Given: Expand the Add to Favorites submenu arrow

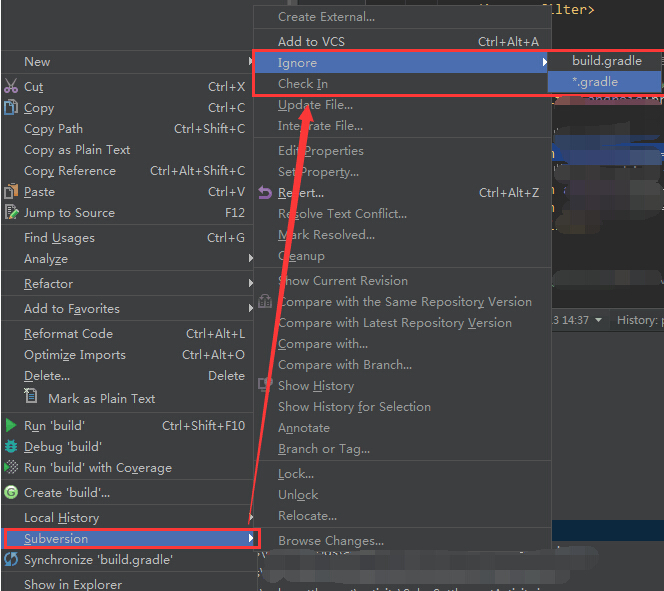Looking at the screenshot, I should 251,308.
